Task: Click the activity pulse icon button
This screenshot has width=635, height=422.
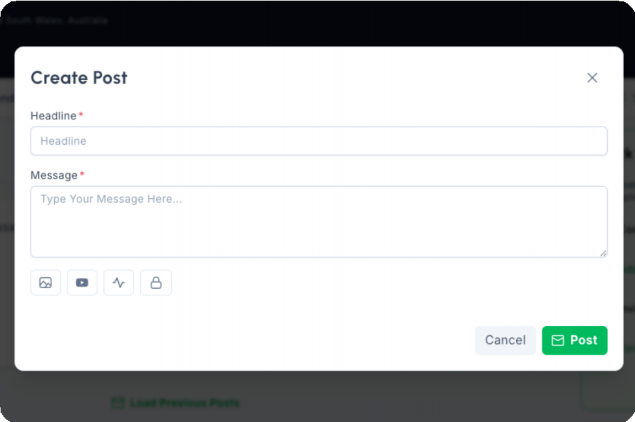Action: click(119, 283)
